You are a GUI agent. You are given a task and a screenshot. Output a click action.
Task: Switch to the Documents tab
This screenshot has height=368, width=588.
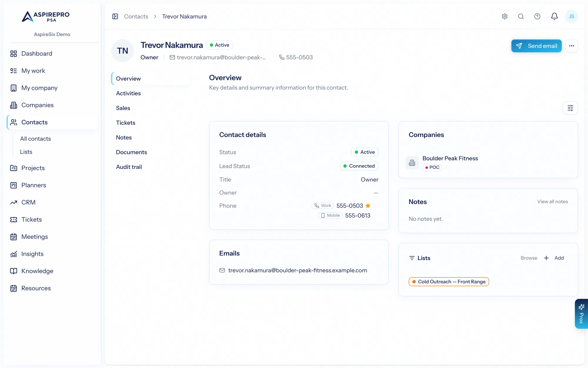131,152
